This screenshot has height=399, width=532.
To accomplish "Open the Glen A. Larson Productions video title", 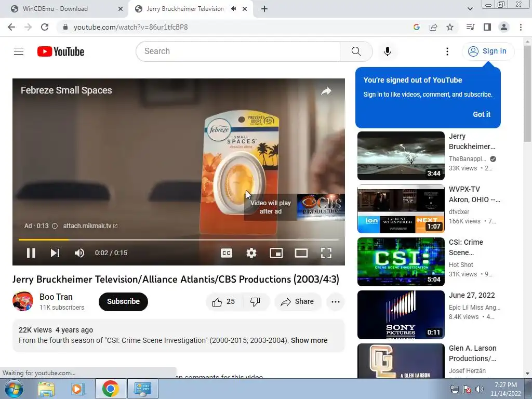I will tap(473, 353).
